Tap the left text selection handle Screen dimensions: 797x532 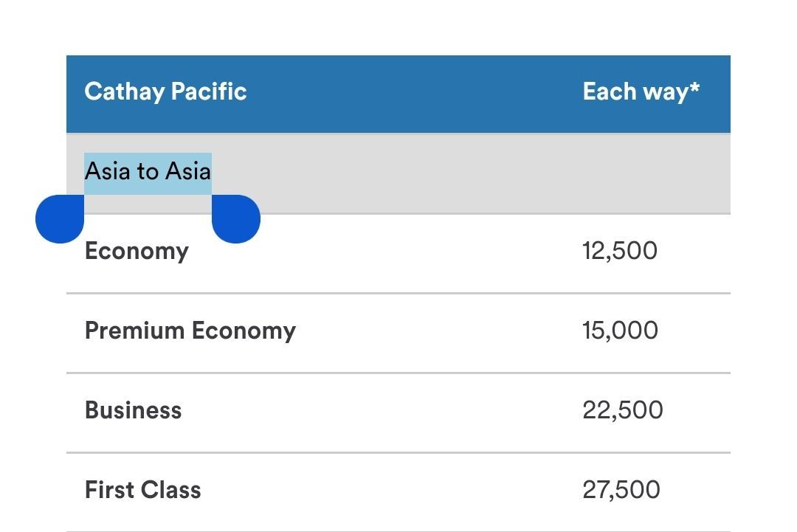[x=60, y=219]
